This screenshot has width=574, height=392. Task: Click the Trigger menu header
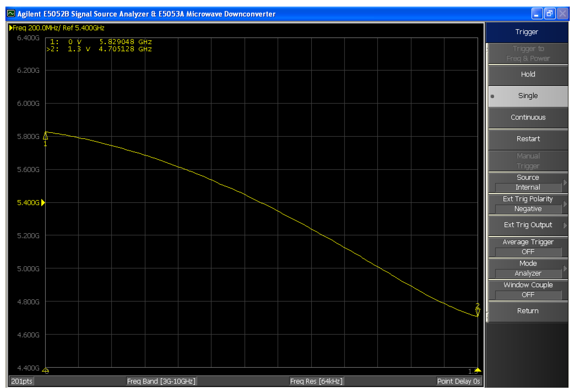[526, 32]
